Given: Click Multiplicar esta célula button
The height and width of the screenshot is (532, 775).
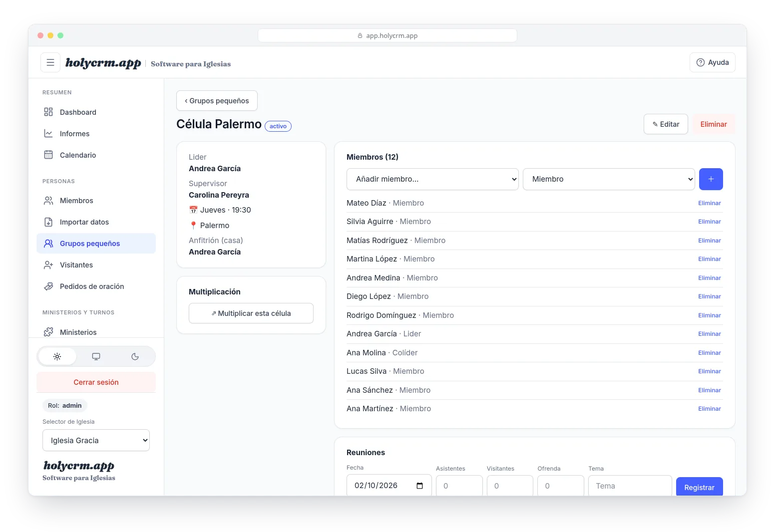Looking at the screenshot, I should click(x=251, y=313).
